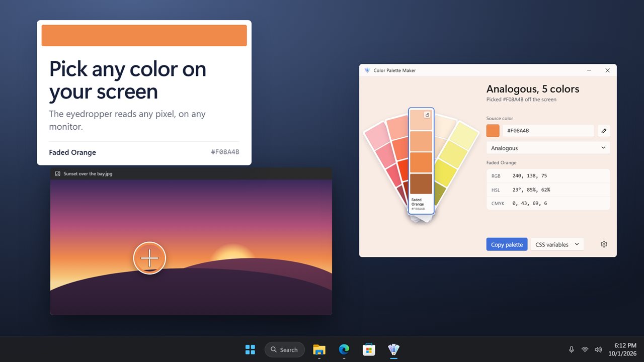
Task: Click the Faded Orange label above the RGB row
Action: pos(502,163)
